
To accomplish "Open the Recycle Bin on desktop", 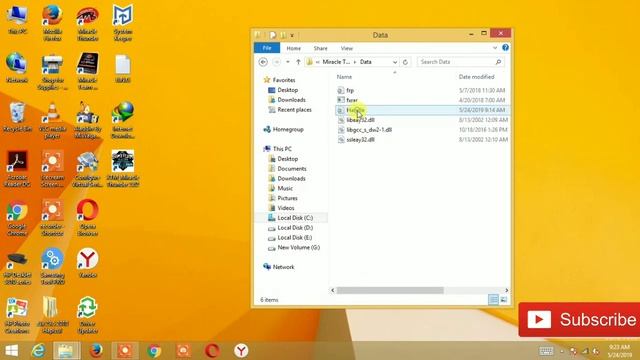I will click(x=17, y=117).
